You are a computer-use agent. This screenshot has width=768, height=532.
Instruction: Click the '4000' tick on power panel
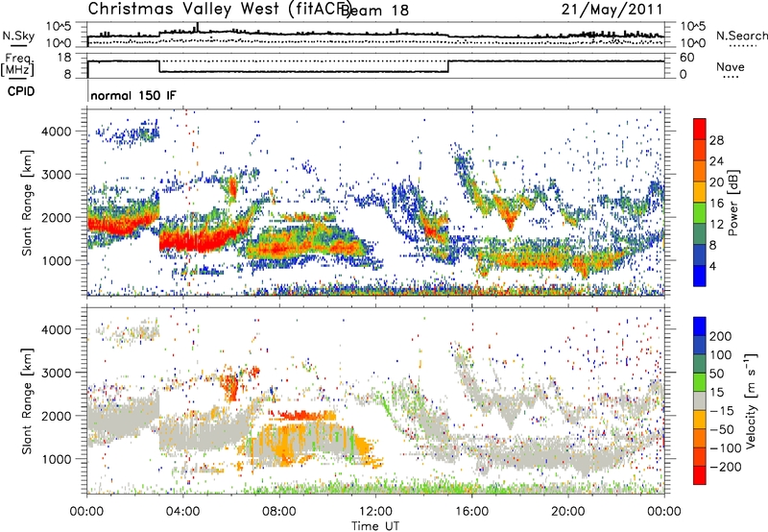point(56,132)
